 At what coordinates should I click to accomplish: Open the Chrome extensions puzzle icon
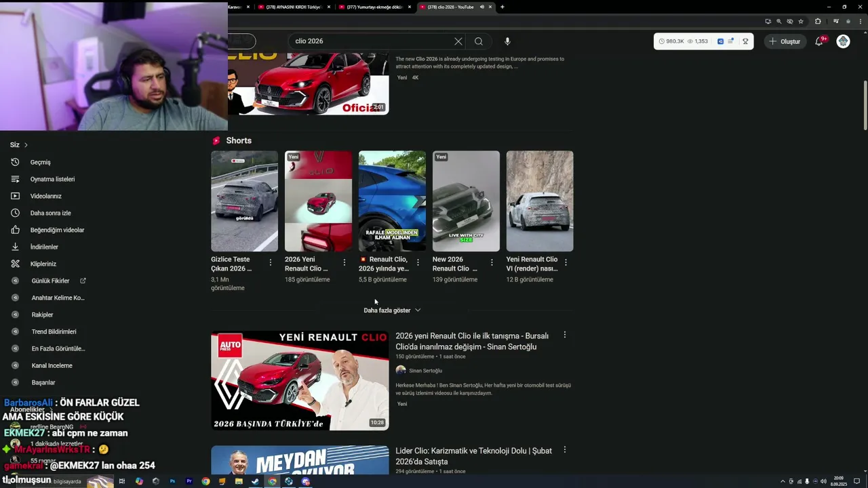click(x=818, y=22)
